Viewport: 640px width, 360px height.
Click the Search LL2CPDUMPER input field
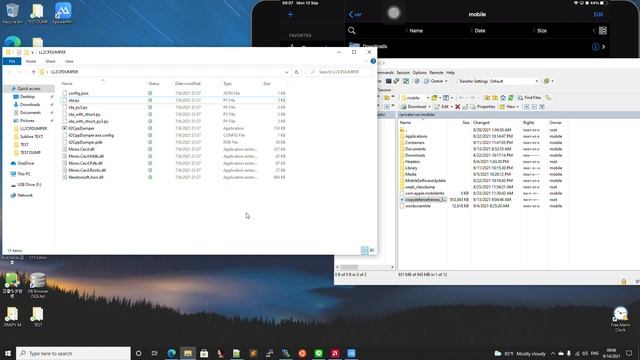pyautogui.click(x=340, y=72)
